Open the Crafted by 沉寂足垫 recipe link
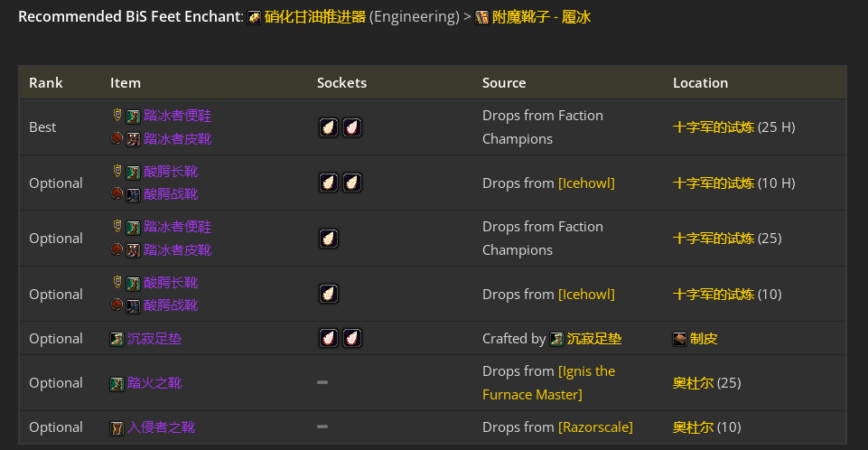 [x=594, y=339]
